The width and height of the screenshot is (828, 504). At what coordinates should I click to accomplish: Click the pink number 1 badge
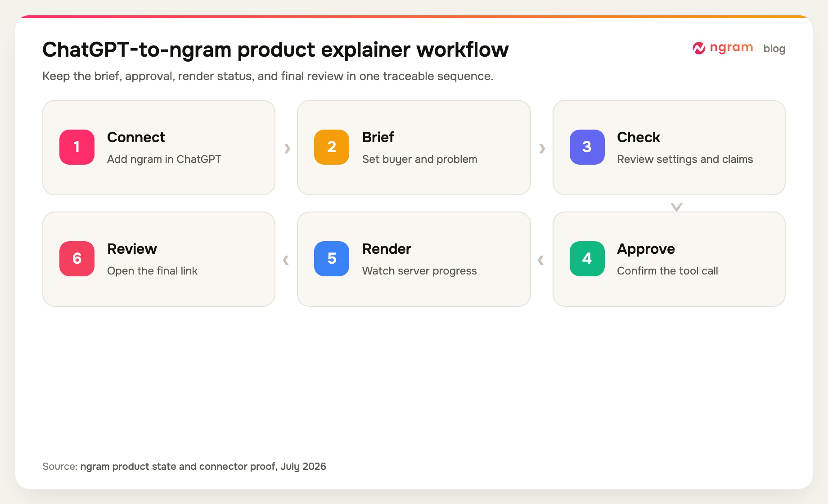(x=77, y=147)
